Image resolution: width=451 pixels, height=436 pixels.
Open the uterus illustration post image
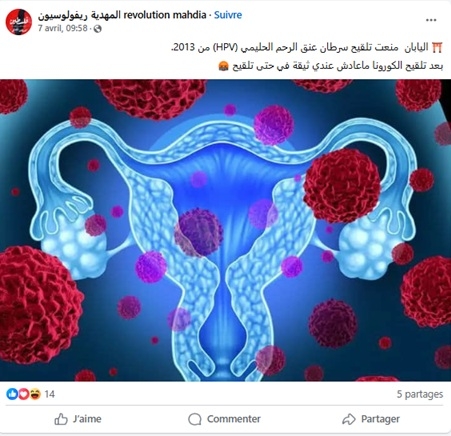(x=225, y=230)
